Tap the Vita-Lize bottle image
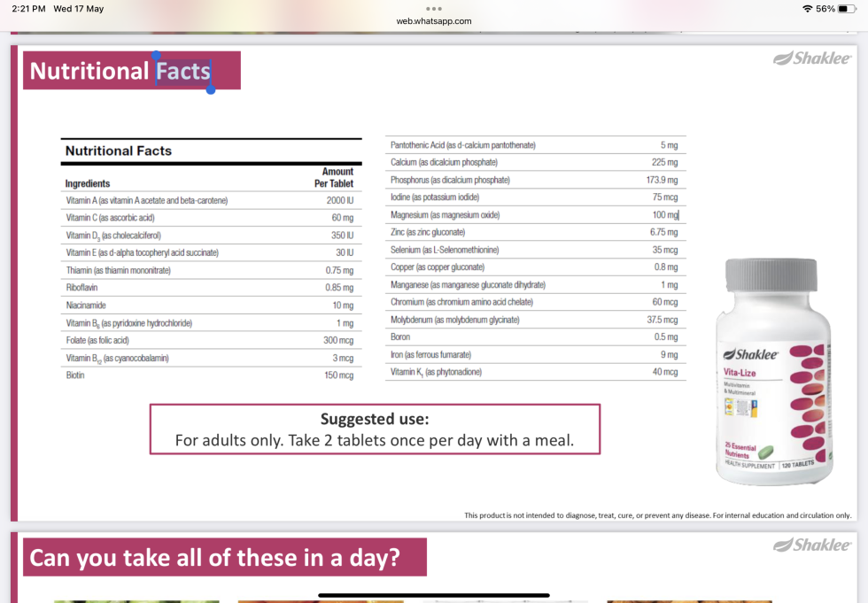 (774, 372)
